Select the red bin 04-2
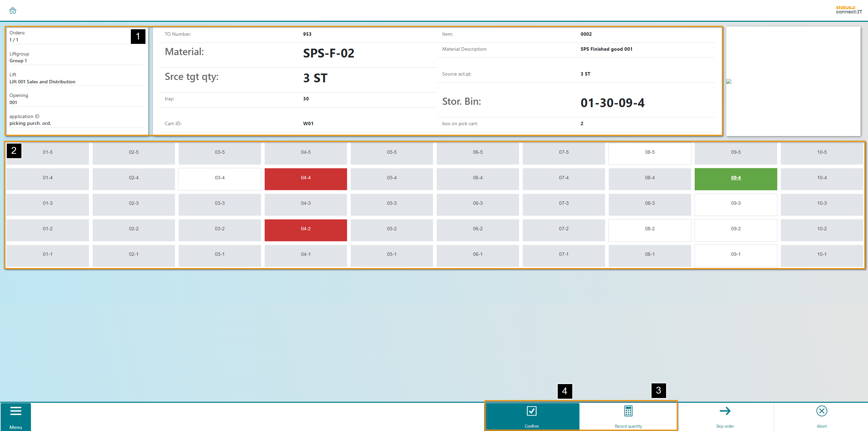Image resolution: width=868 pixels, height=431 pixels. 306,229
